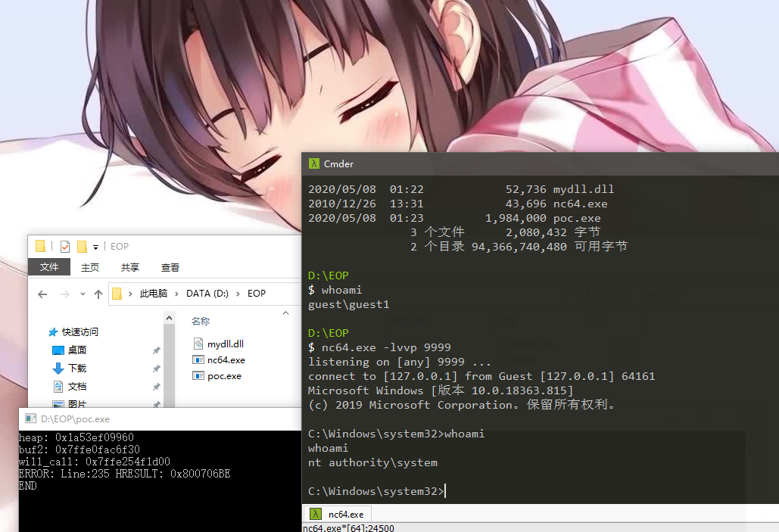Click the poc.exe file icon
The image size is (779, 532).
click(198, 376)
